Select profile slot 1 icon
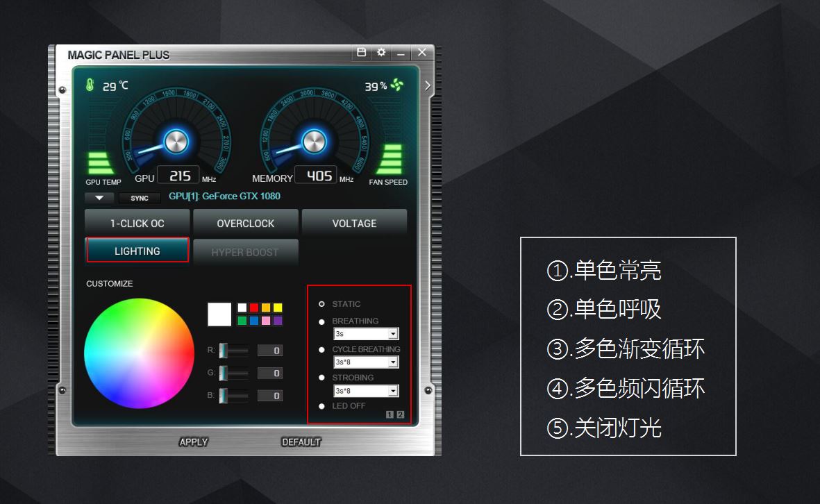The height and width of the screenshot is (504, 820). [x=390, y=414]
